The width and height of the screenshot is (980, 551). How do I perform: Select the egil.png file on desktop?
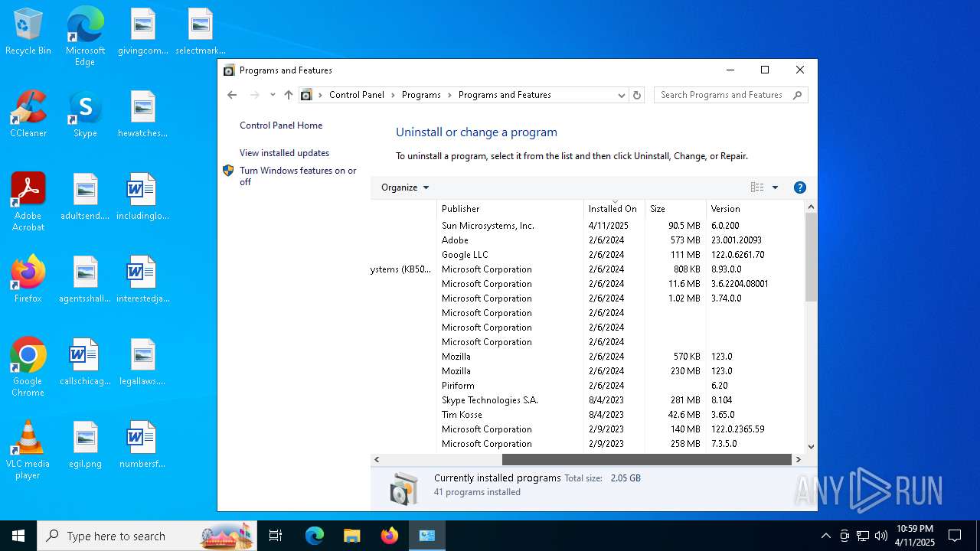pos(85,445)
